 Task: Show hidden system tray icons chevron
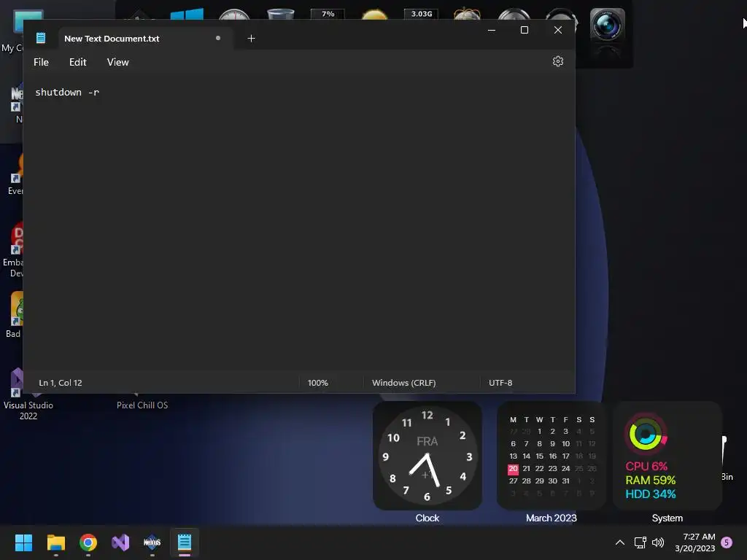point(620,542)
